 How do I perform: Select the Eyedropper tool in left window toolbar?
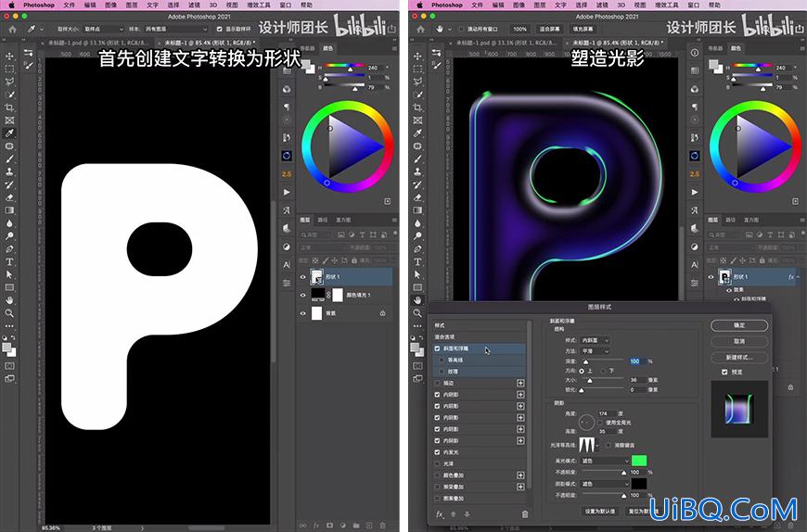pos(9,133)
